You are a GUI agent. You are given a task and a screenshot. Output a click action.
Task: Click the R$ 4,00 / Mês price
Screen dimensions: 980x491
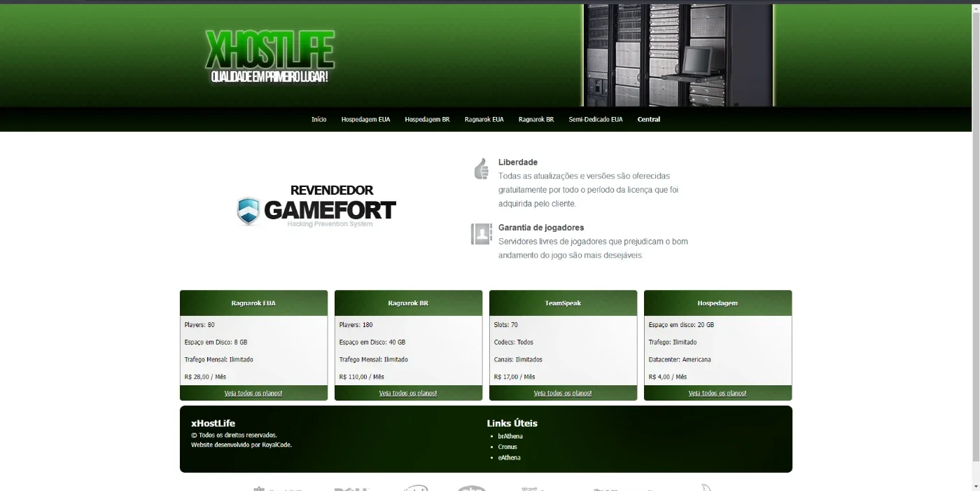tap(668, 377)
